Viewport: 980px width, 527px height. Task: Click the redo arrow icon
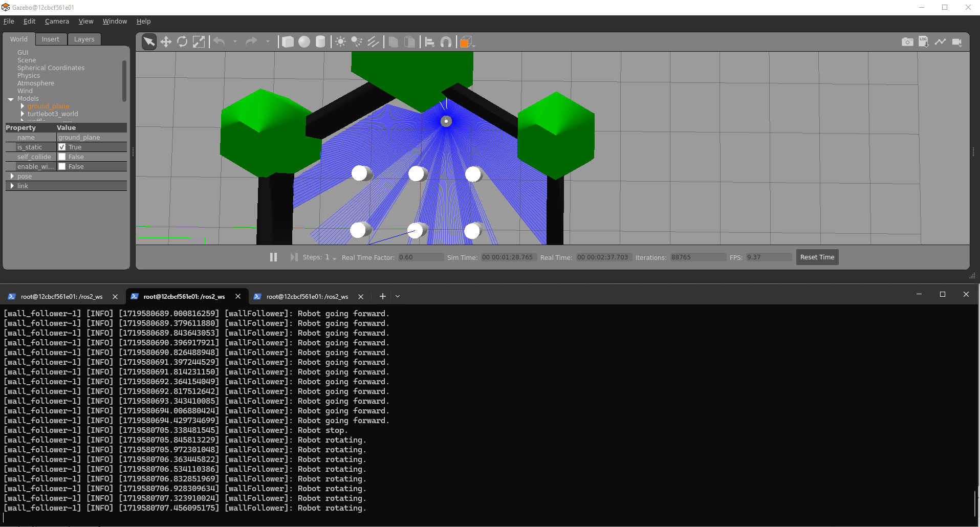tap(251, 42)
